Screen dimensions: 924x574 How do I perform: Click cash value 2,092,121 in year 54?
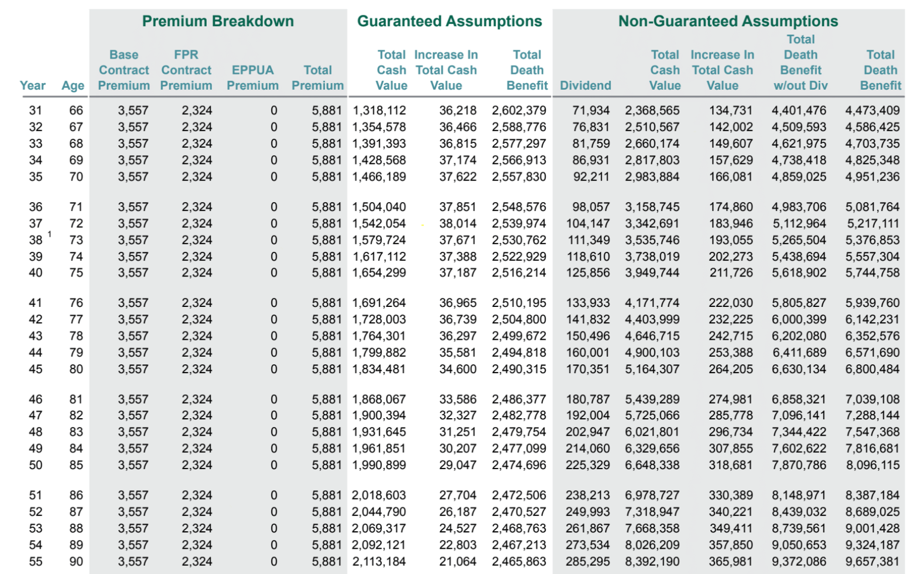tap(379, 545)
